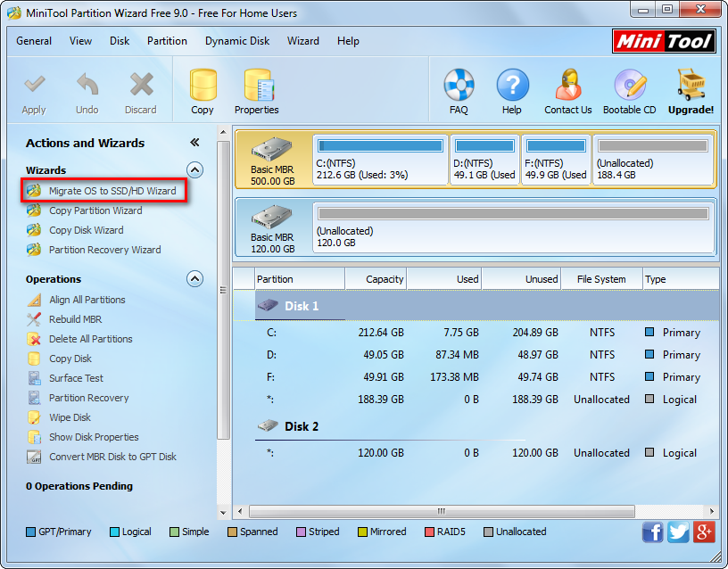Select the D:(NTFS) partition block in disk map

coord(484,161)
